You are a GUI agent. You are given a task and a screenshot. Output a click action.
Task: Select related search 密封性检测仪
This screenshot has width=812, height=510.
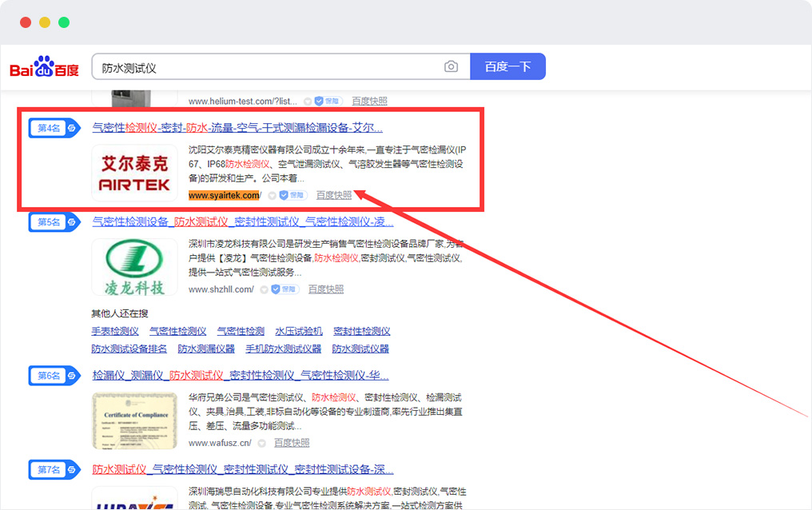(361, 332)
